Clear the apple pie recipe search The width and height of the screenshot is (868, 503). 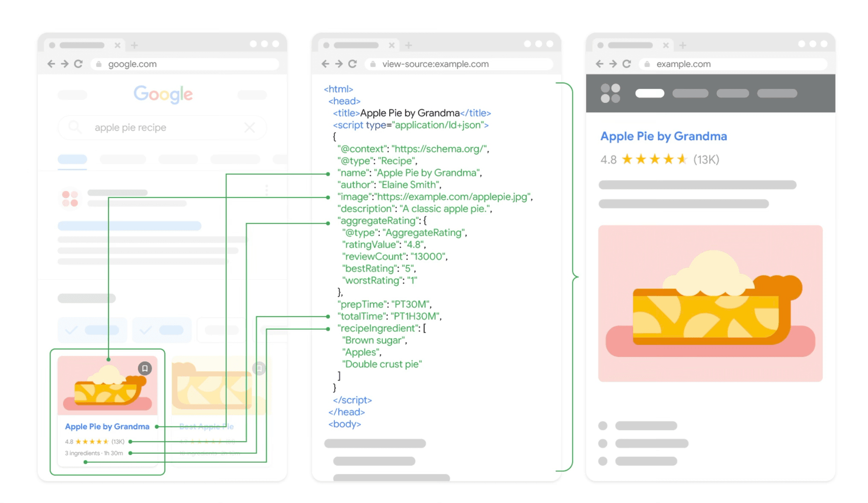(x=249, y=127)
